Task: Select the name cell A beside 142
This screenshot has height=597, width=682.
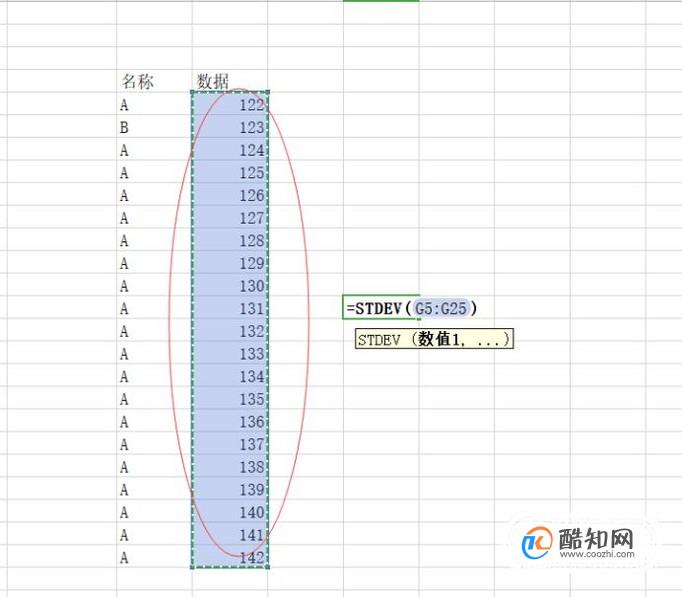Action: (154, 556)
